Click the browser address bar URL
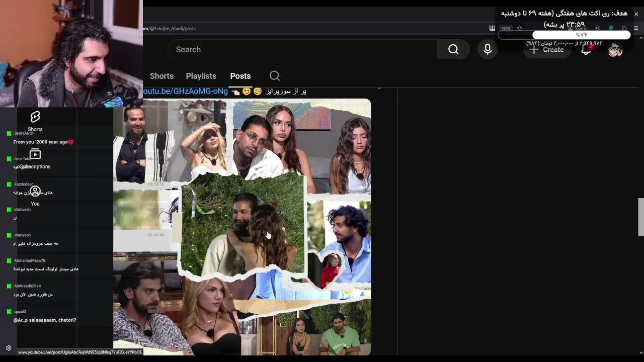Viewport: 644px width, 362px height. tap(170, 29)
